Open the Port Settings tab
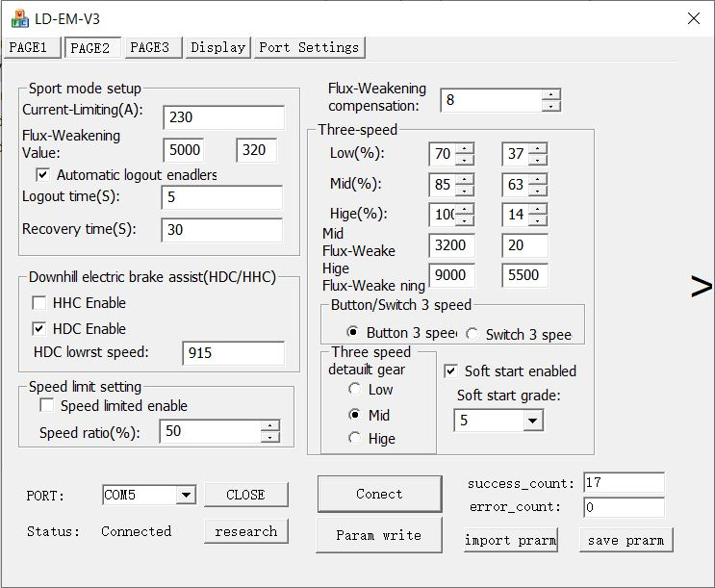This screenshot has width=715, height=588. 308,47
